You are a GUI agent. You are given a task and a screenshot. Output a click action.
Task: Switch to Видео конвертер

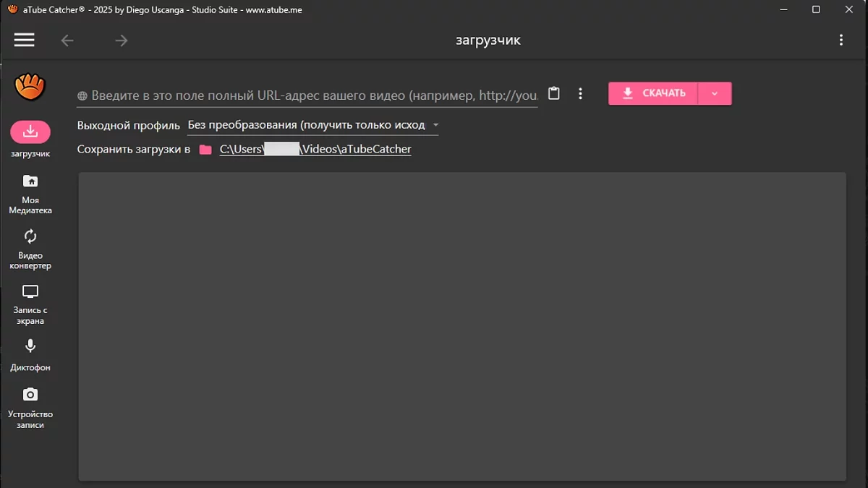tap(30, 237)
